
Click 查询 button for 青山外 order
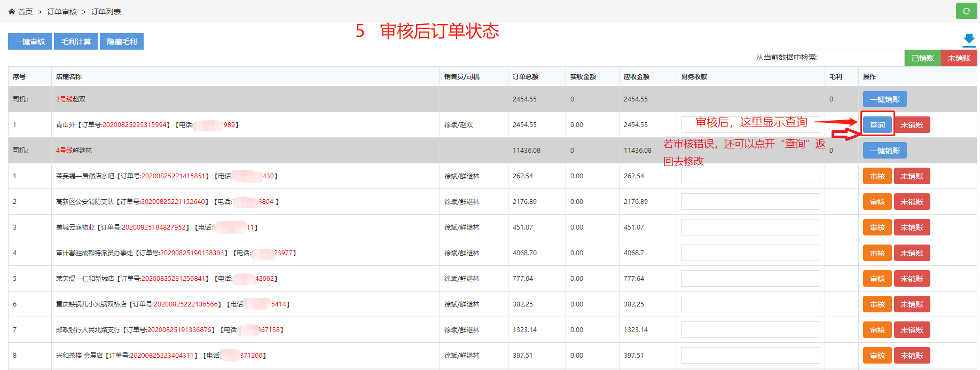click(877, 125)
